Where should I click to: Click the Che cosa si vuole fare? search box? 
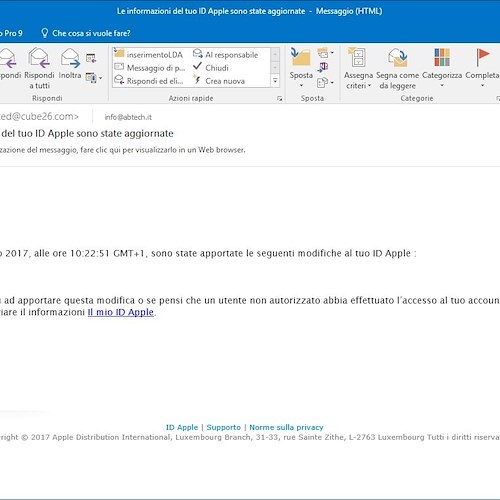click(91, 33)
